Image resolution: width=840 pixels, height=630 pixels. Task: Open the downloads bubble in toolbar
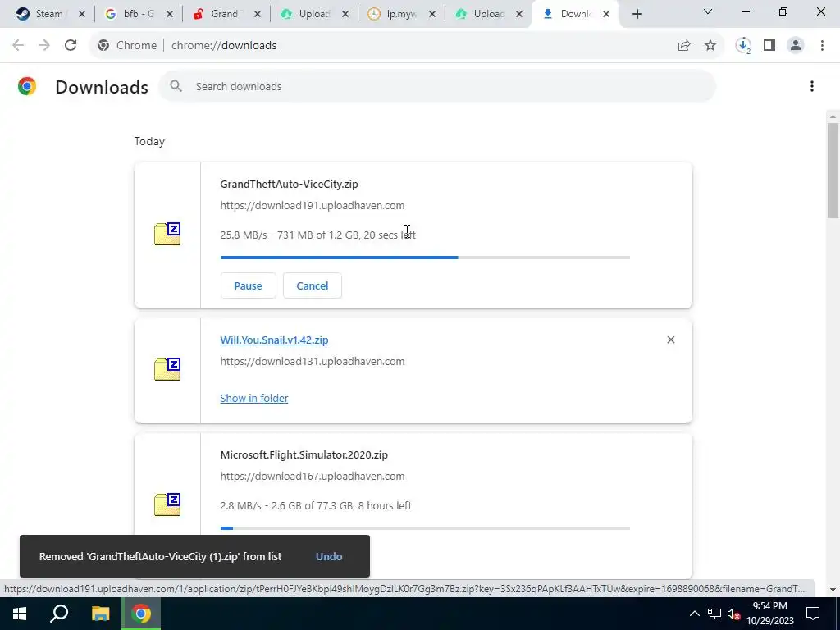743,46
